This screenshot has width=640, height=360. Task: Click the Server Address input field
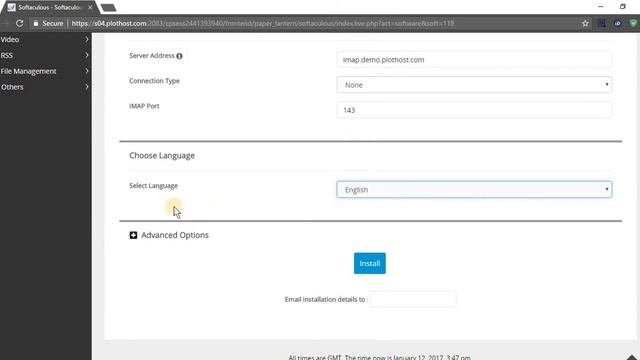(474, 60)
